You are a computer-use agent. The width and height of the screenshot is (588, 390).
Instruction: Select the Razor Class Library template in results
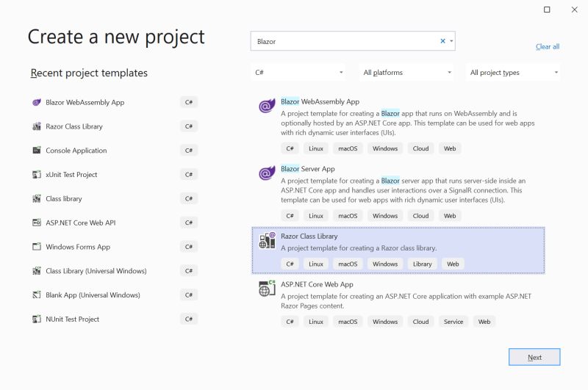[398, 250]
